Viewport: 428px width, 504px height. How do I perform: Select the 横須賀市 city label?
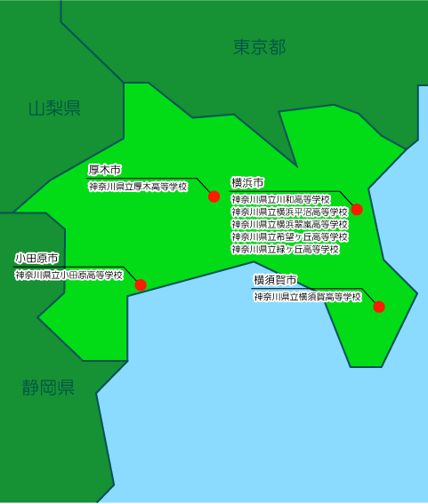pos(275,280)
